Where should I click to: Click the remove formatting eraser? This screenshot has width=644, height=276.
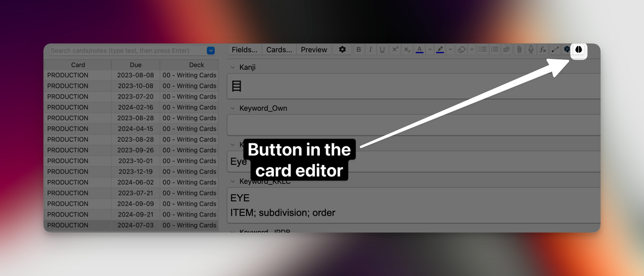pos(461,50)
